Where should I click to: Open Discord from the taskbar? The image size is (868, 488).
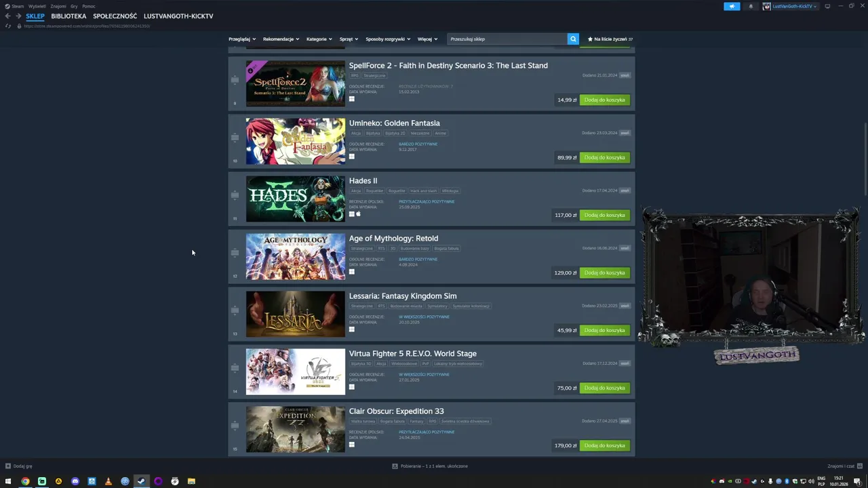pyautogui.click(x=75, y=481)
